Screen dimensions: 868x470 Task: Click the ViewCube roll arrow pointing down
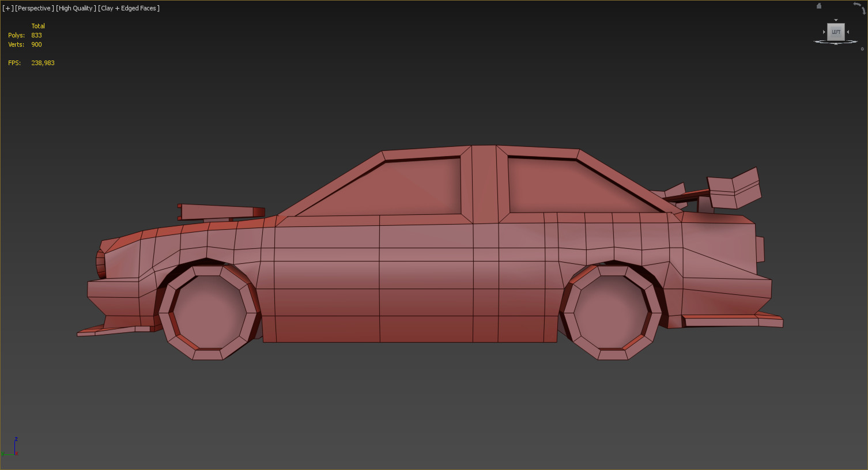pos(863,10)
